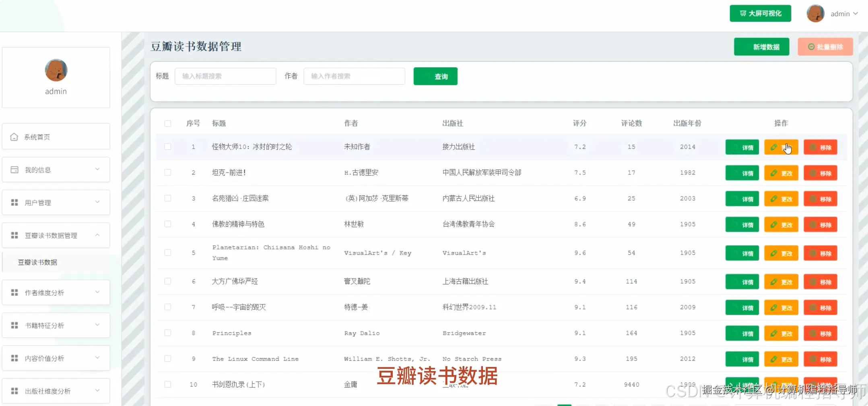View 详情 for 怪物大师10

pos(742,147)
